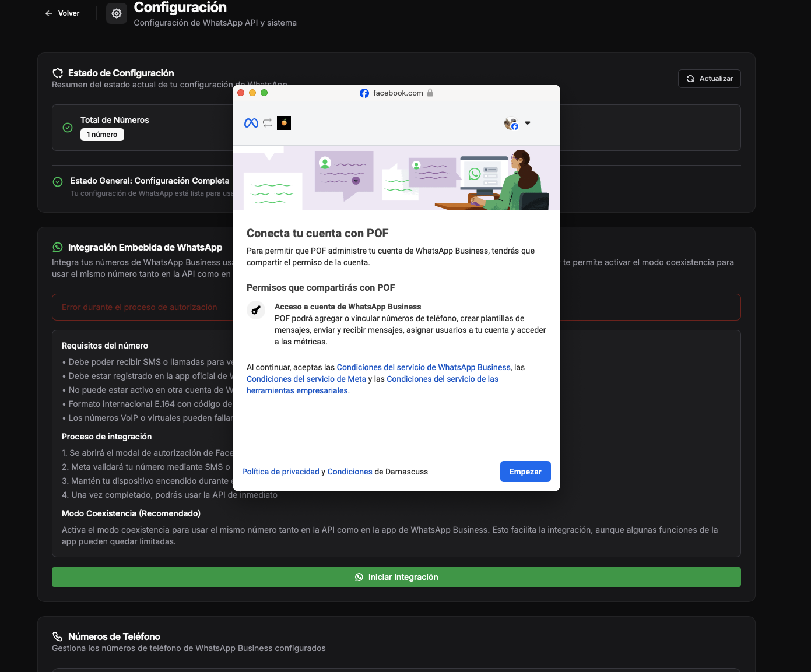Image resolution: width=811 pixels, height=672 pixels.
Task: Click the Configuración gear icon in header
Action: [117, 13]
